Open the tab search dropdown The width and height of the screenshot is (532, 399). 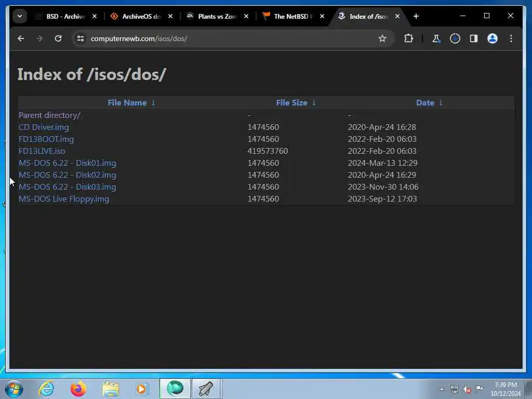click(x=20, y=16)
